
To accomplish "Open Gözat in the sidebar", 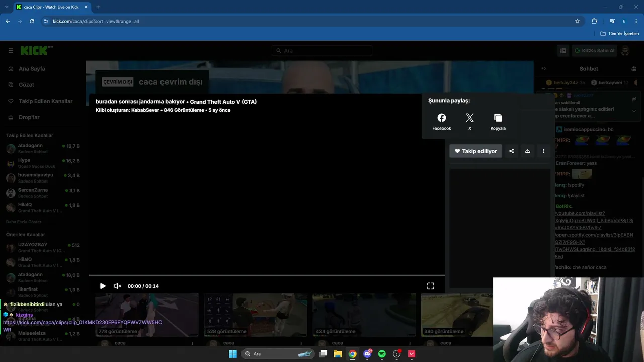I will click(x=26, y=85).
